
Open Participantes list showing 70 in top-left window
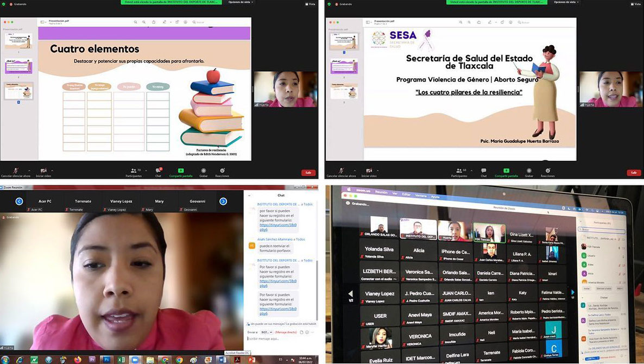pyautogui.click(x=134, y=172)
